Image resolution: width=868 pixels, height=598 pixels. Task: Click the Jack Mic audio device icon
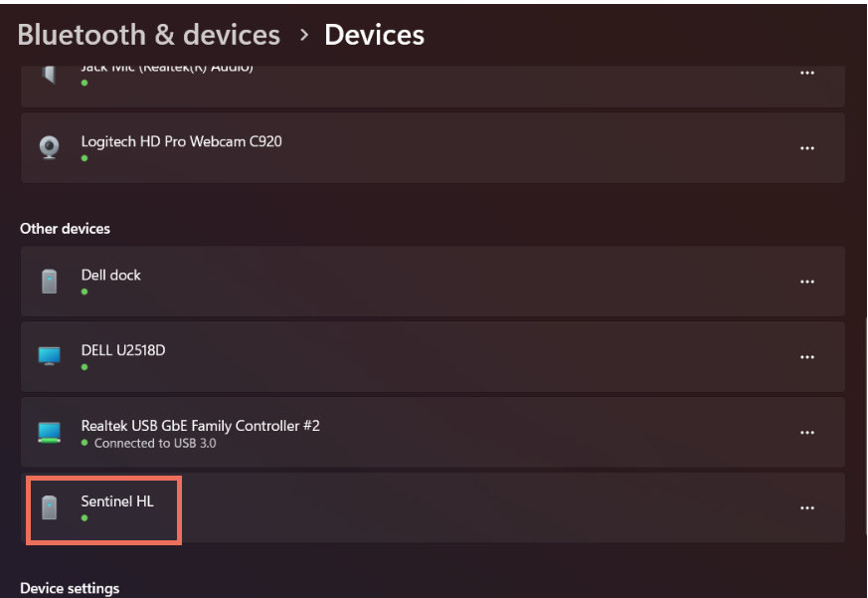[x=49, y=74]
